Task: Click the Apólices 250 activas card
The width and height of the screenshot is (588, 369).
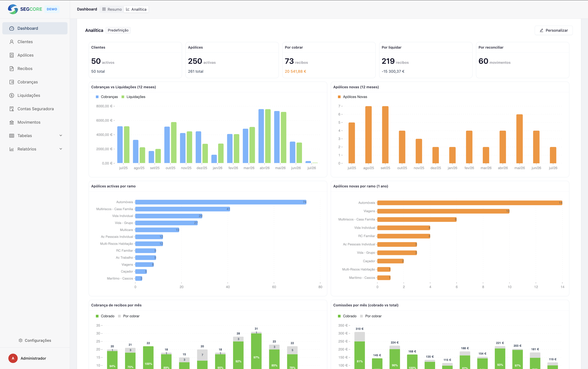Action: pyautogui.click(x=232, y=60)
